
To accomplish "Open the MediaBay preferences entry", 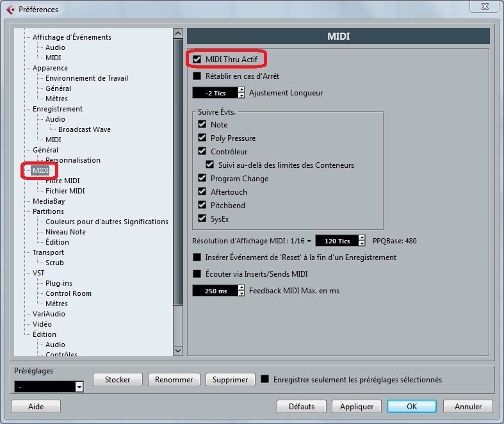I will click(x=49, y=201).
